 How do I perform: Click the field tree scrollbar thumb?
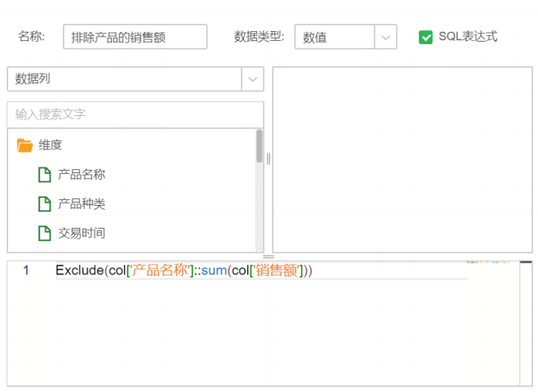click(260, 147)
